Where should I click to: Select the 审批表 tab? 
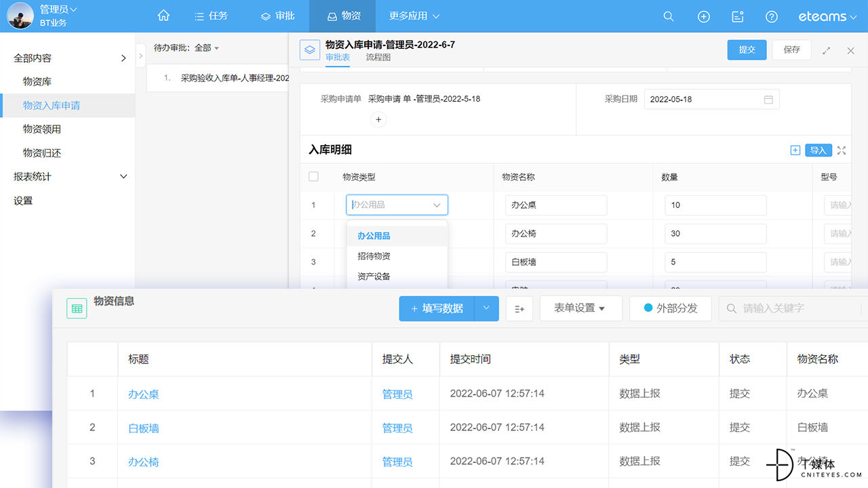click(338, 58)
